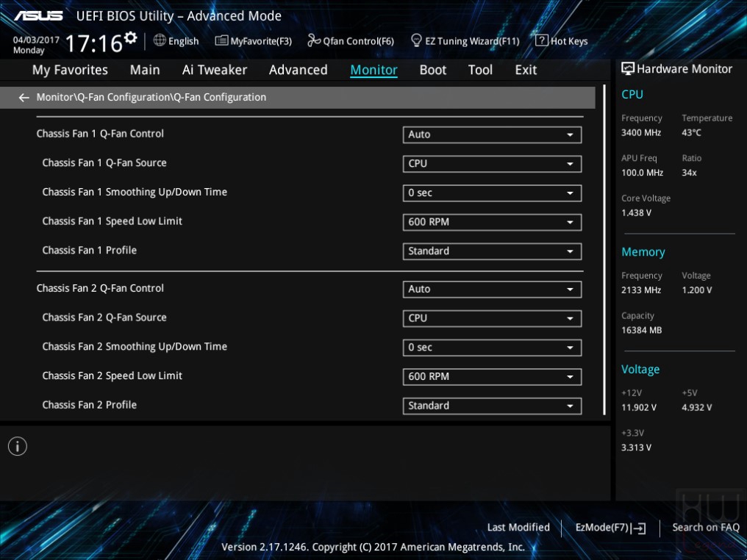Click the Chassis Fan 2 Q-Fan Control label
Viewport: 747px width, 560px height.
coord(100,289)
